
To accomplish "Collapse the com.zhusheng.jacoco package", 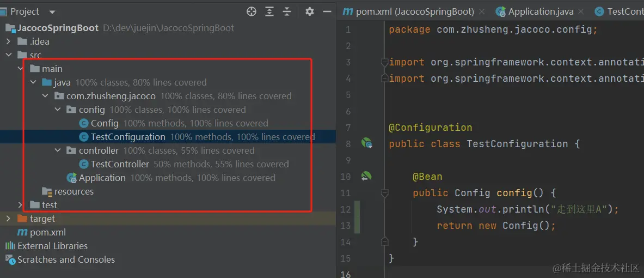I will [x=45, y=96].
